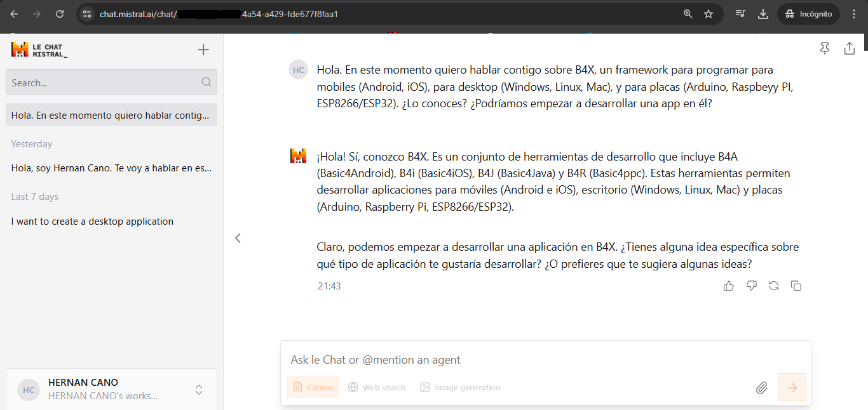Reload the page with refresh icon
868x410 pixels.
click(x=60, y=14)
